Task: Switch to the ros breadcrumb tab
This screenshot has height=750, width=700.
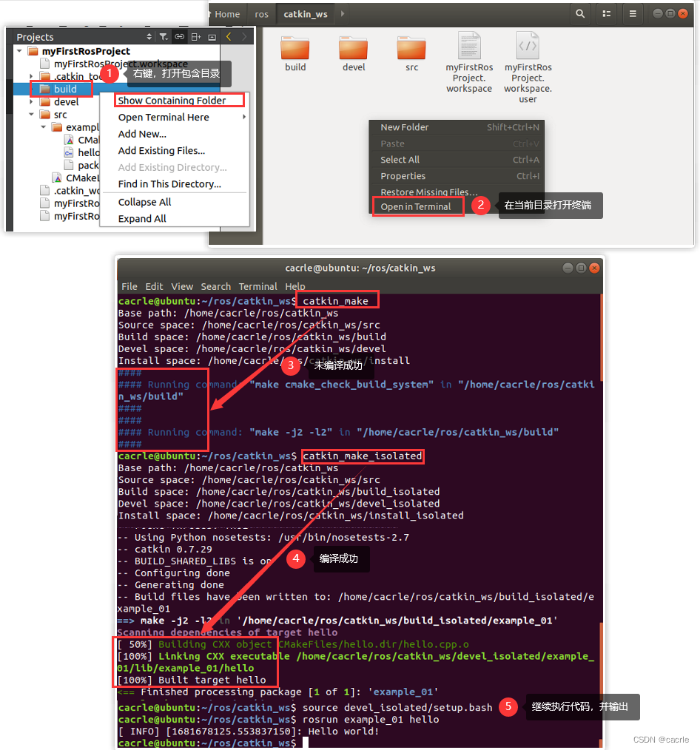Action: [x=261, y=13]
